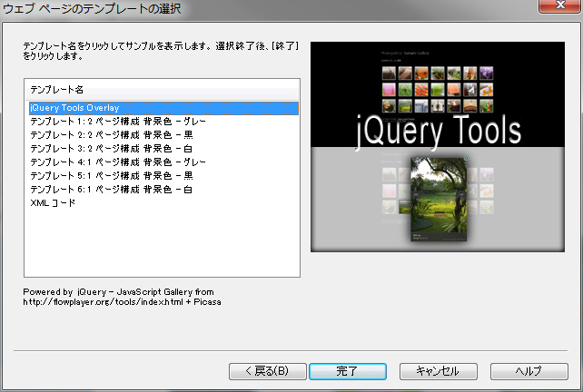Select テンプレート 2: 2 ページ構成 背景色 - 黒

tap(163, 135)
